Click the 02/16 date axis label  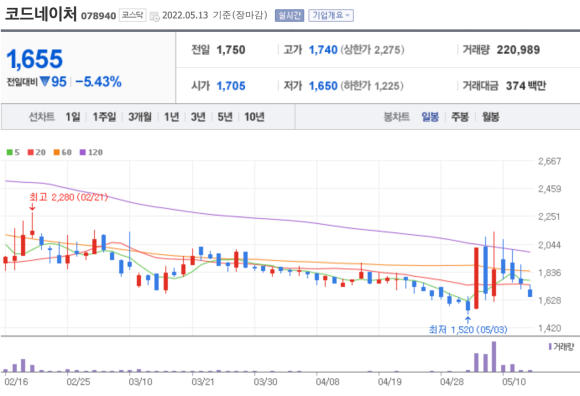pos(16,382)
